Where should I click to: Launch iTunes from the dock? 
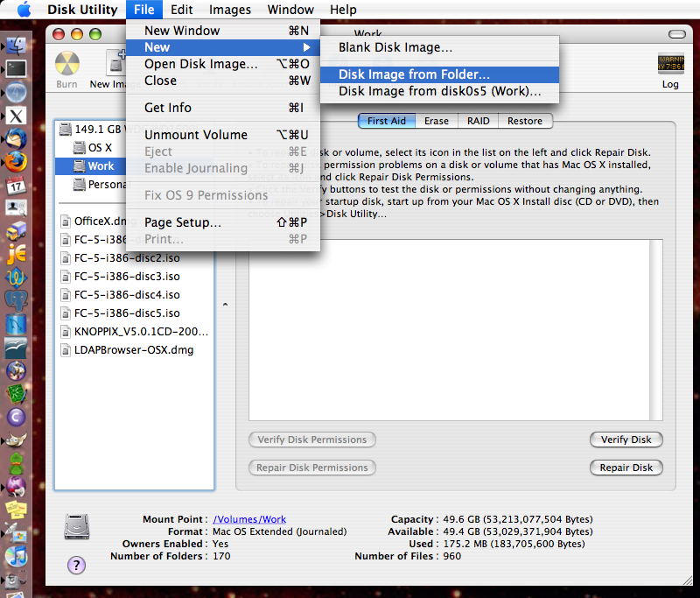coord(16,556)
